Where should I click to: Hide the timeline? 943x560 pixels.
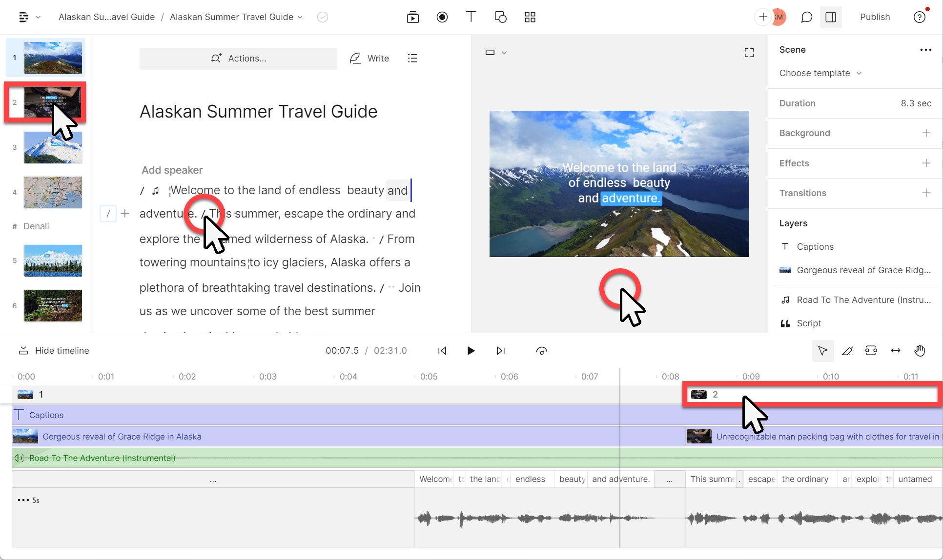(54, 351)
